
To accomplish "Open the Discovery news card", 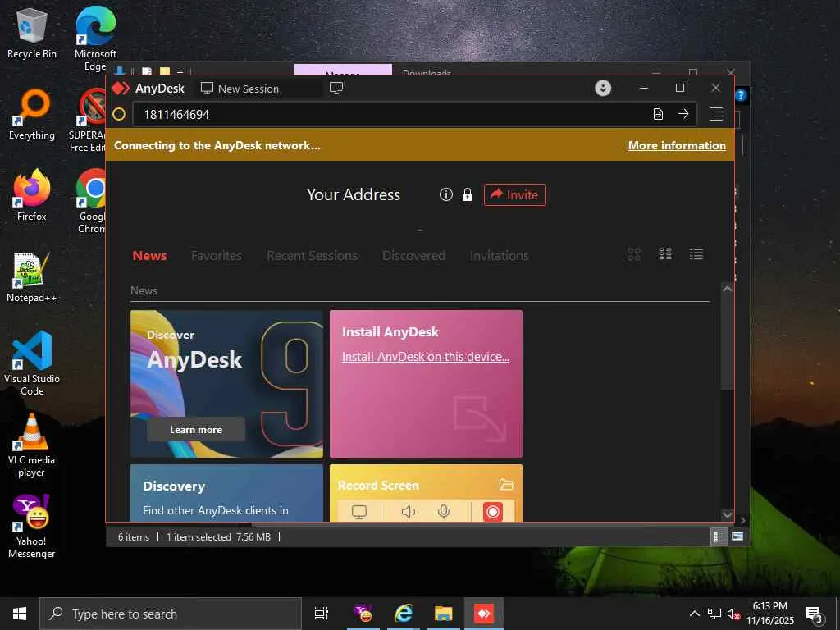I will pos(226,493).
